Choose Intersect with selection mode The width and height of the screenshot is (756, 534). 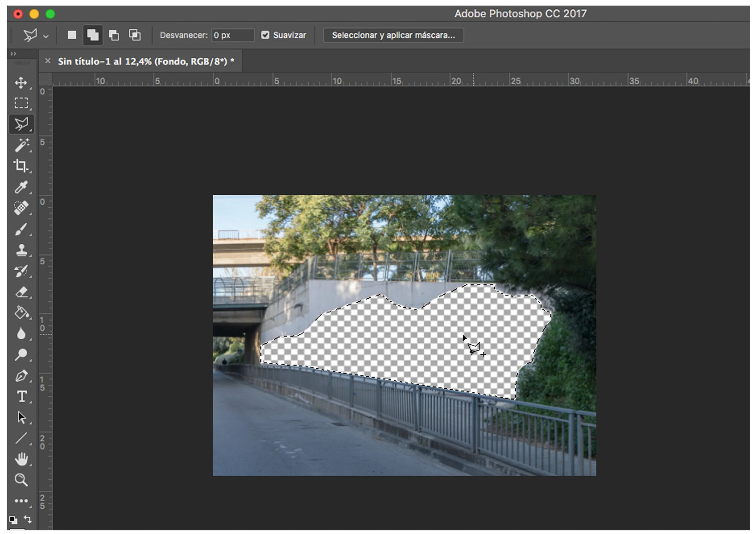[x=135, y=35]
